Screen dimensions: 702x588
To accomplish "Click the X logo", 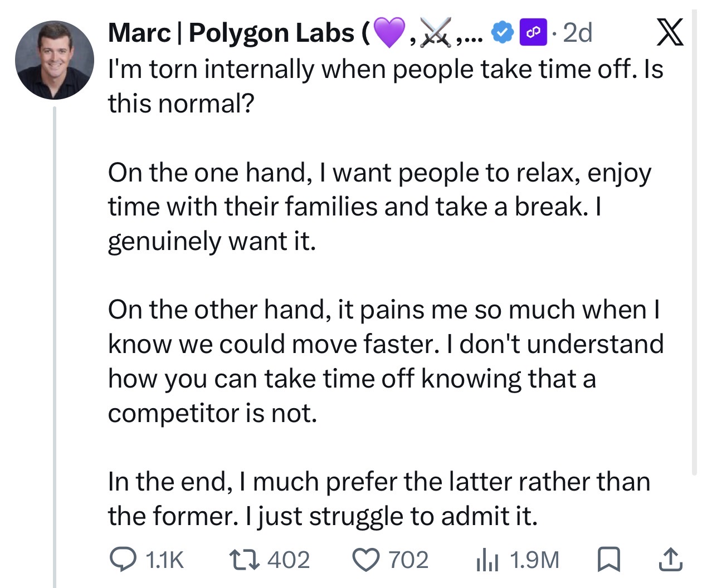I will coord(669,32).
